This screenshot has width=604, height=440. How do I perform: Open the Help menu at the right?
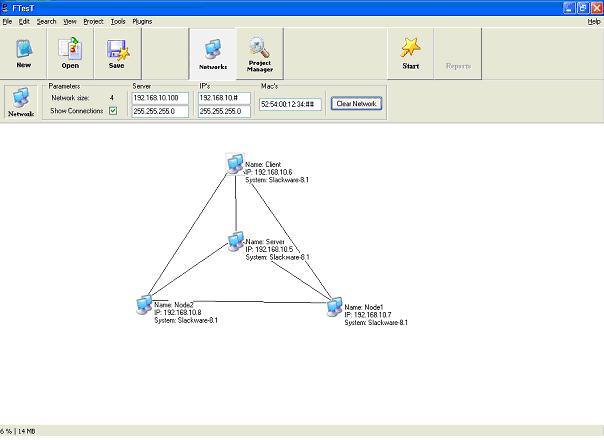(594, 21)
